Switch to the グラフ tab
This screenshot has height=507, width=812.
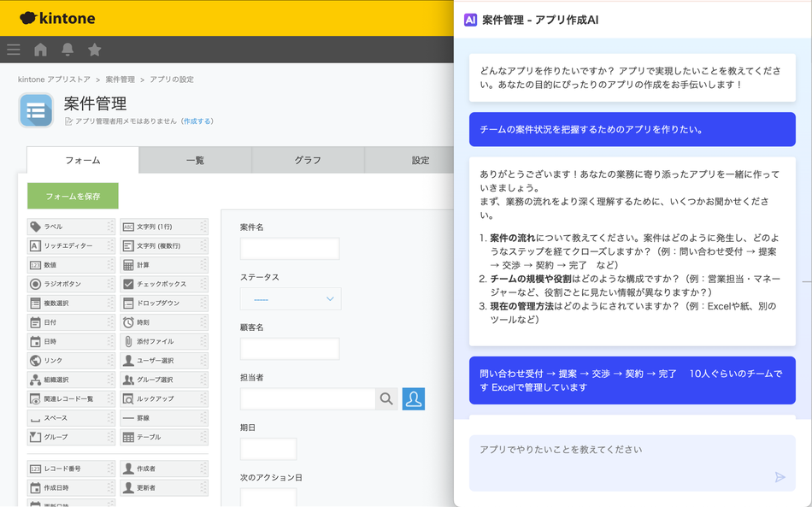pos(308,161)
